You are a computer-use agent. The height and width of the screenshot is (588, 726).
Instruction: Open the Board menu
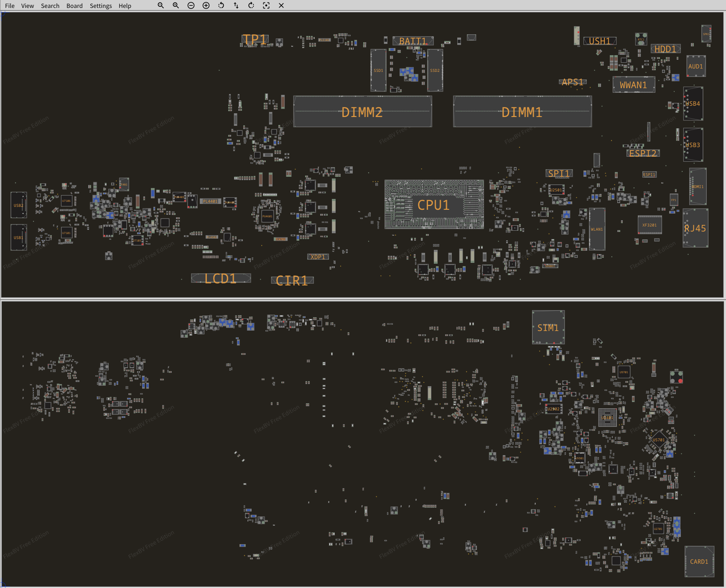74,6
